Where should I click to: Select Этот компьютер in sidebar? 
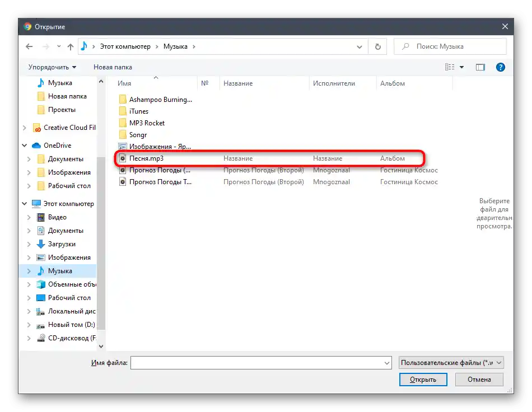click(x=63, y=204)
